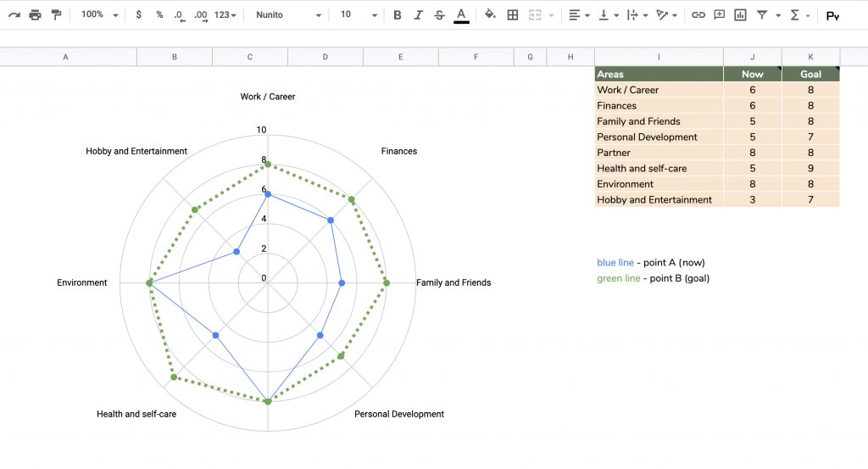The width and height of the screenshot is (868, 469).
Task: Click the green line legend text
Action: 618,278
